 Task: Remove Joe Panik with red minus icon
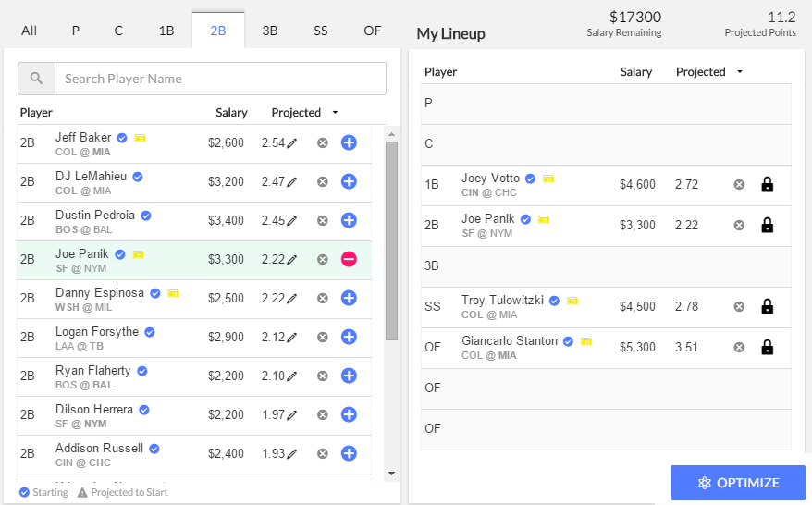(x=349, y=259)
